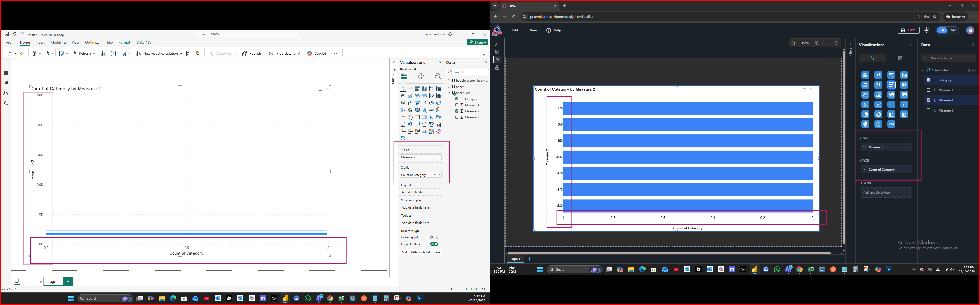The image size is (980, 305).
Task: Click the light theme sun icon
Action: tap(926, 30)
